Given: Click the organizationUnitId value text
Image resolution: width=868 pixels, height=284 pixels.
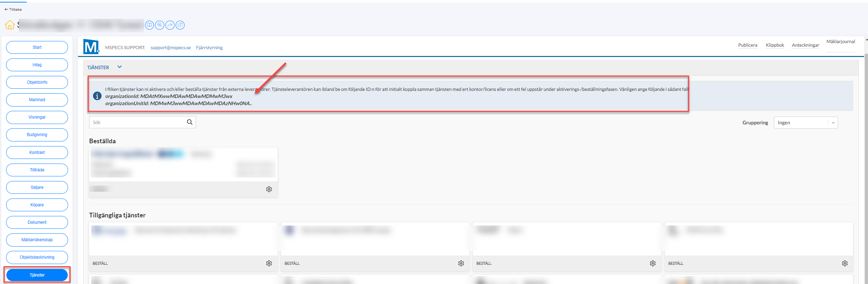Looking at the screenshot, I should pyautogui.click(x=201, y=103).
